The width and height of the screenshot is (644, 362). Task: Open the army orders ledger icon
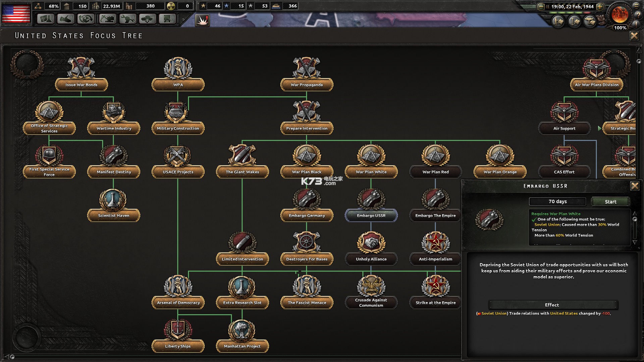[x=558, y=21]
